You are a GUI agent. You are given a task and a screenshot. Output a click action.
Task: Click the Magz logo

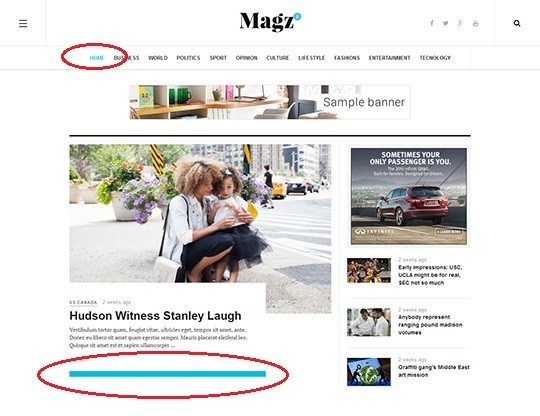pos(270,21)
